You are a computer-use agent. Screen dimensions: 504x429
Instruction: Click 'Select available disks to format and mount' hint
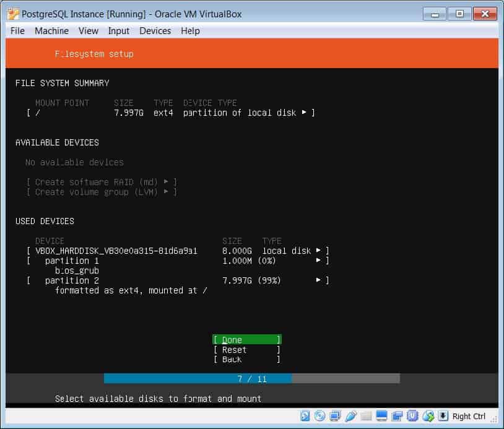tap(158, 399)
